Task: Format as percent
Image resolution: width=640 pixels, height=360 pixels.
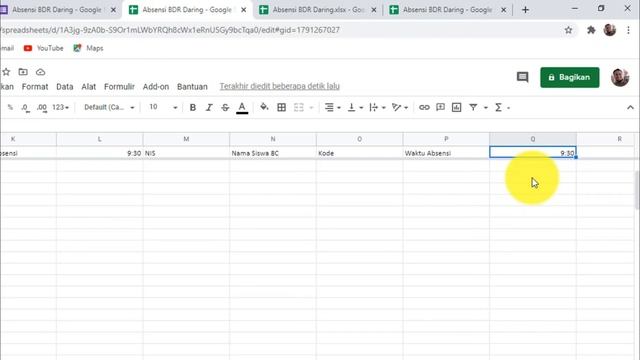Action: (10, 107)
